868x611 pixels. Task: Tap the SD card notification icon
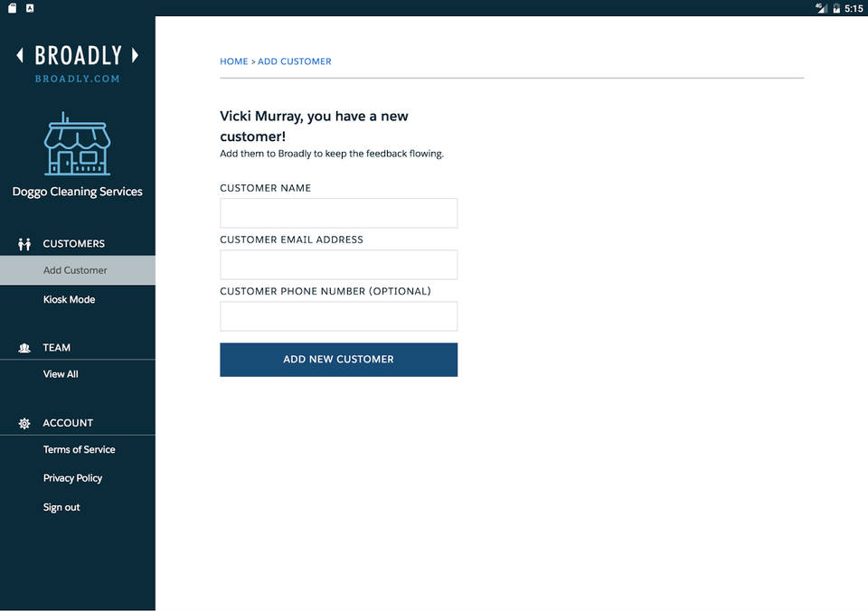tap(13, 8)
